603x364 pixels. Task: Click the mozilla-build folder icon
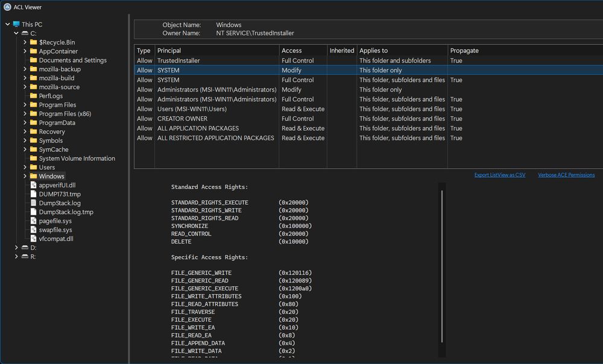pos(33,78)
